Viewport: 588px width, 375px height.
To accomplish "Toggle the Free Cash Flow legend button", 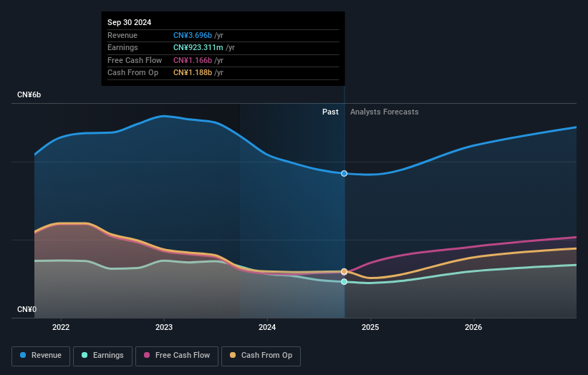I will tap(177, 356).
